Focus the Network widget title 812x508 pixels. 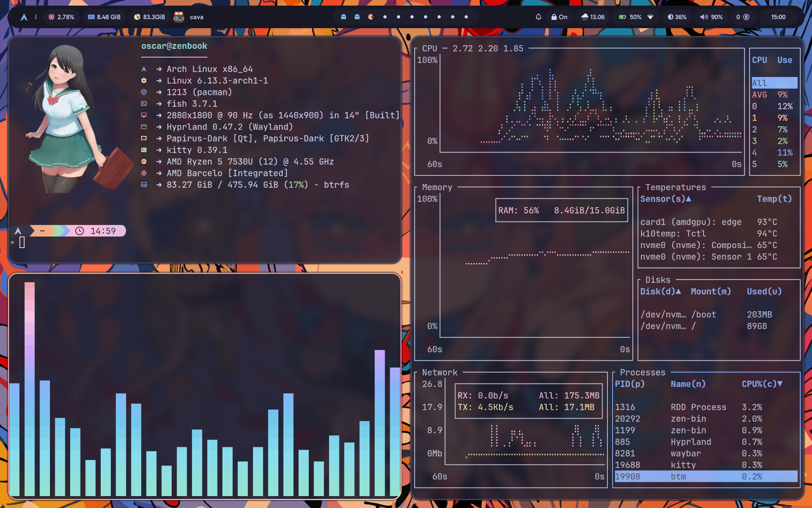440,373
